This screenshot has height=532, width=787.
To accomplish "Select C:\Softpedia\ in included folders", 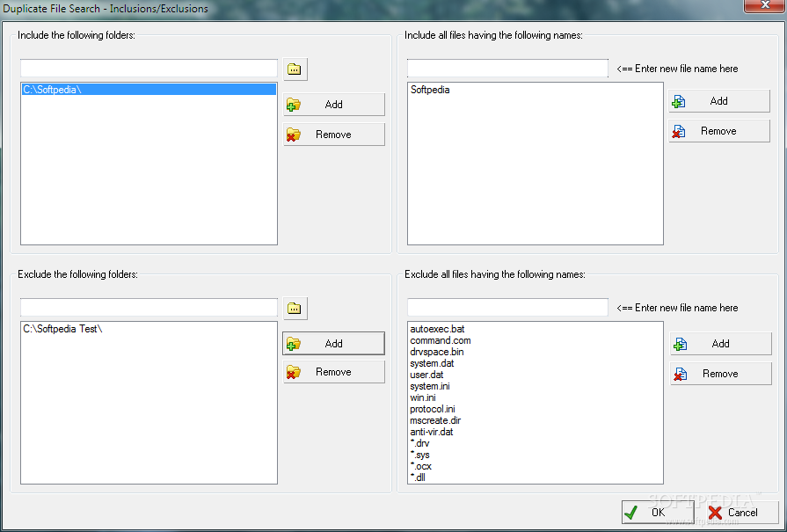I will (x=149, y=90).
